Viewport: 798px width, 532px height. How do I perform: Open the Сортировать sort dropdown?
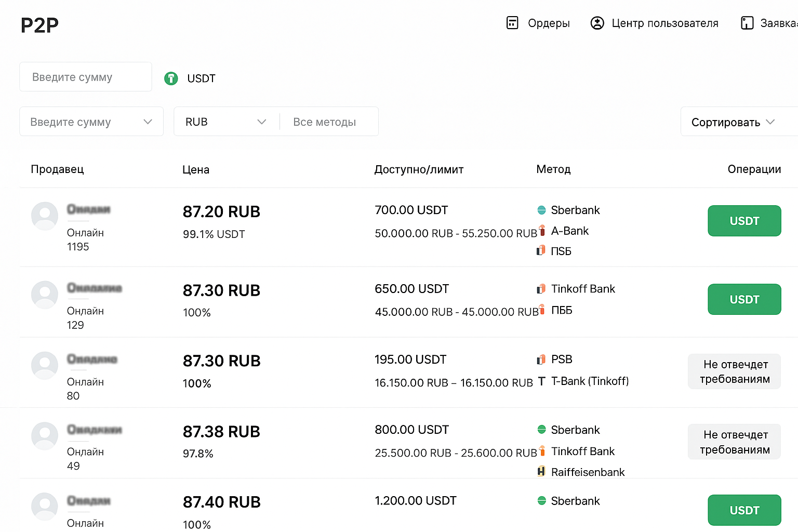(739, 122)
